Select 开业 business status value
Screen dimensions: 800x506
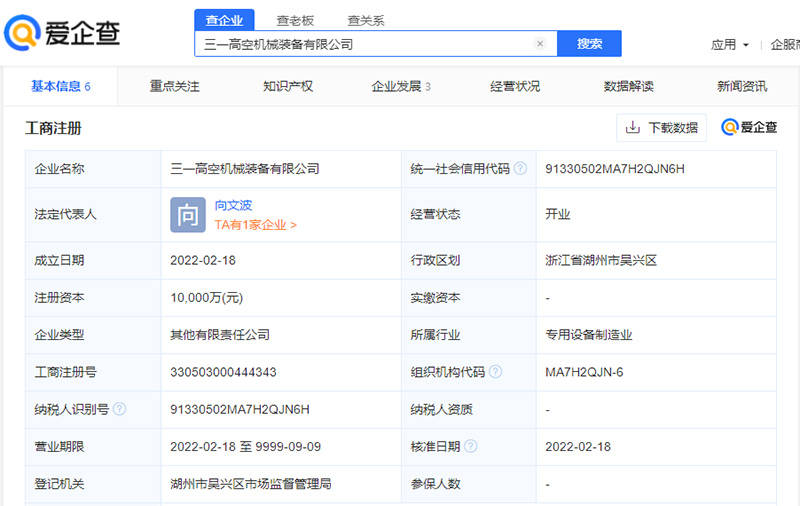(x=558, y=214)
